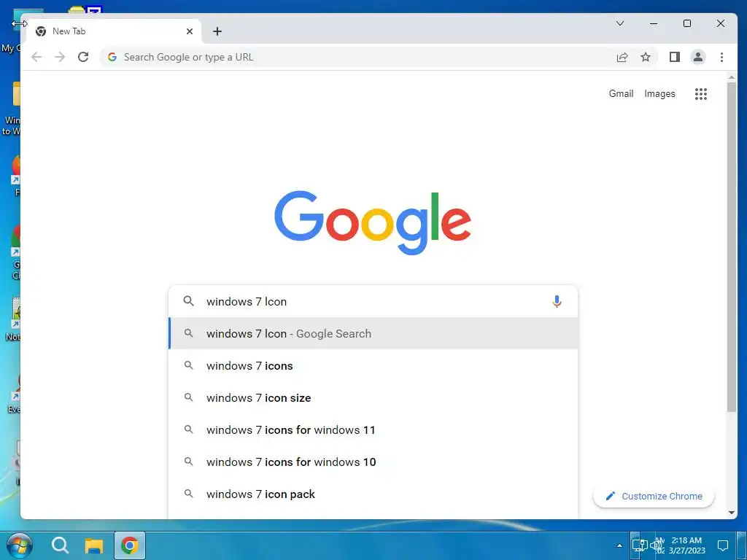Click the Customize Chrome button
Screen dimensions: 747x560
[x=654, y=496]
